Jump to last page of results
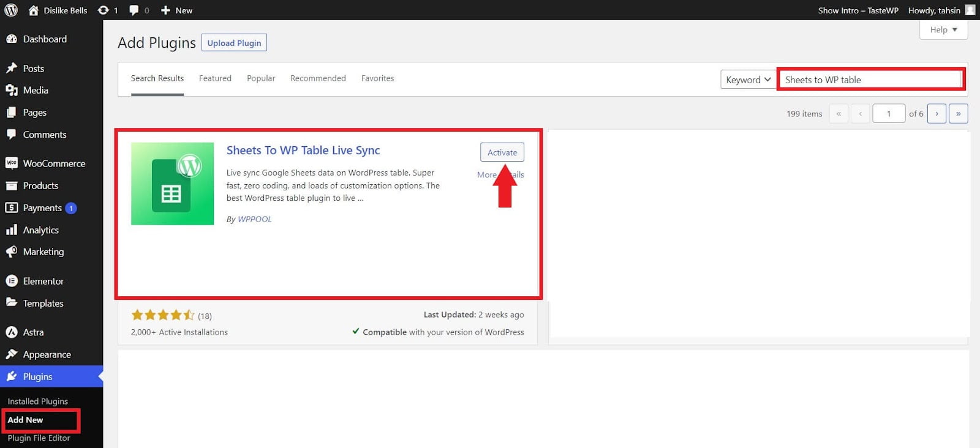980x448 pixels. click(959, 114)
